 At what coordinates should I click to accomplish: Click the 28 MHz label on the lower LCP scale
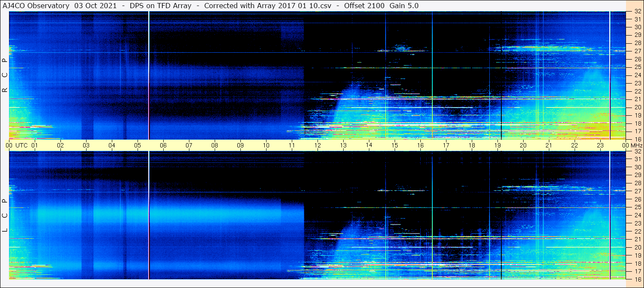(637, 183)
